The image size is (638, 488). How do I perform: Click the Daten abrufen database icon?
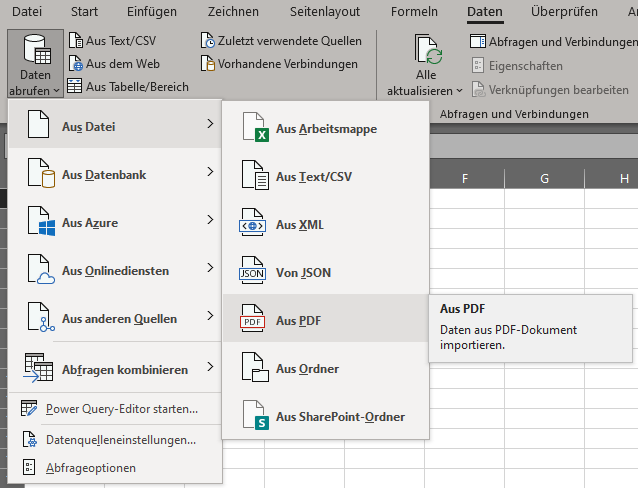pyautogui.click(x=36, y=50)
